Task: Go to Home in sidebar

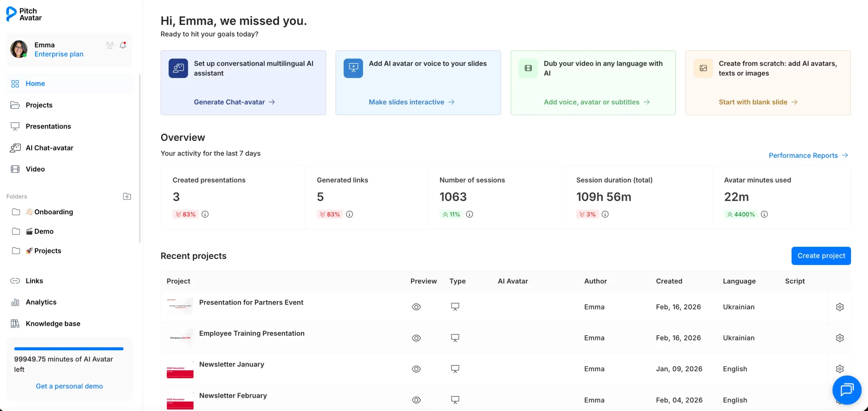Action: point(69,83)
